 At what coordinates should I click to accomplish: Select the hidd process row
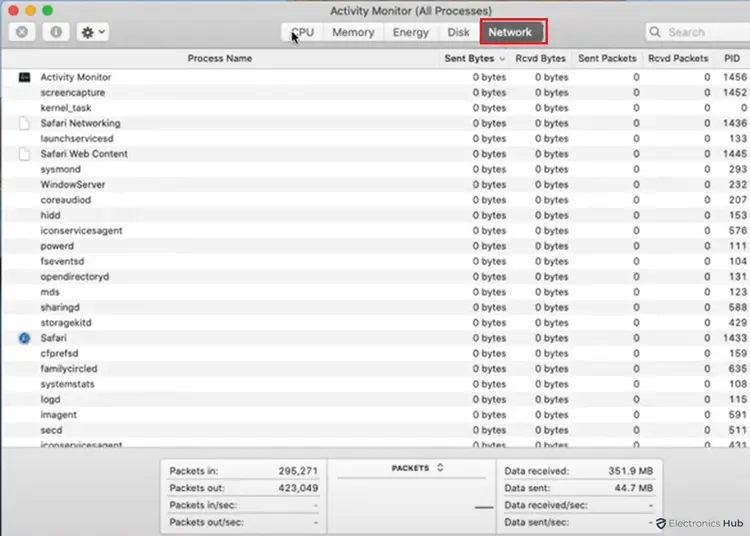coord(375,215)
